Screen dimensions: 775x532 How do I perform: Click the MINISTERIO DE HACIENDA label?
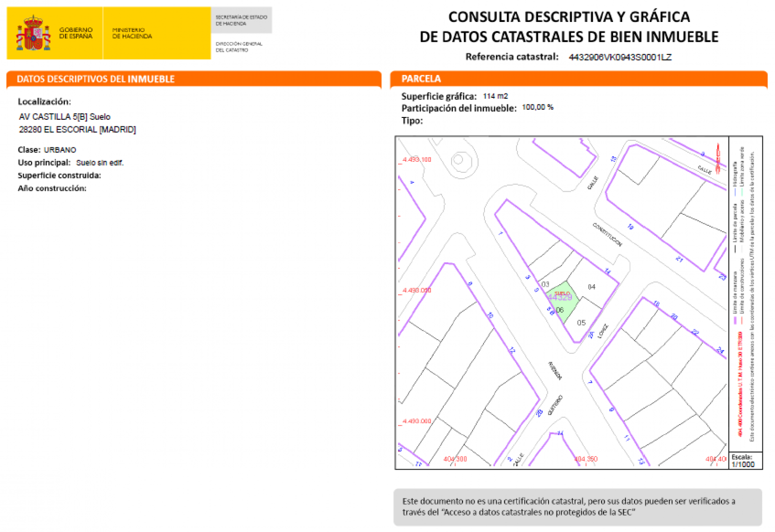[x=132, y=33]
